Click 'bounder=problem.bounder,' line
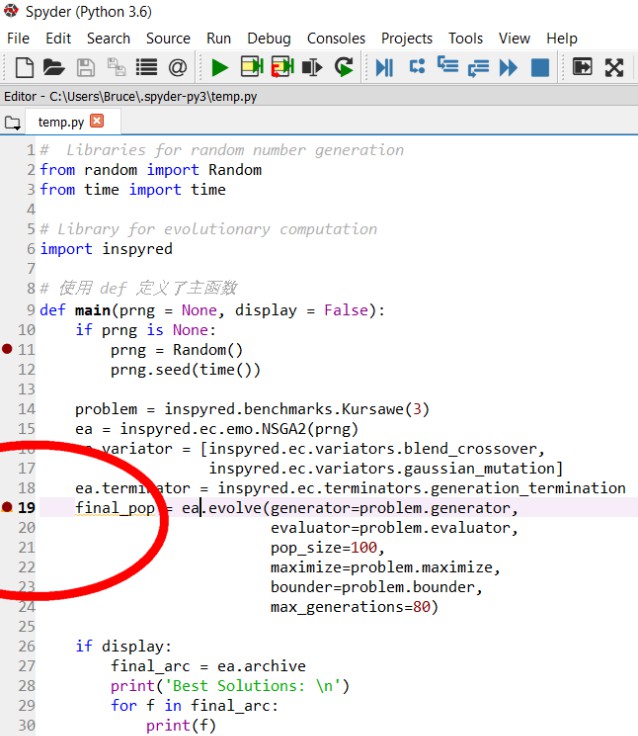This screenshot has width=638, height=736. (x=377, y=587)
